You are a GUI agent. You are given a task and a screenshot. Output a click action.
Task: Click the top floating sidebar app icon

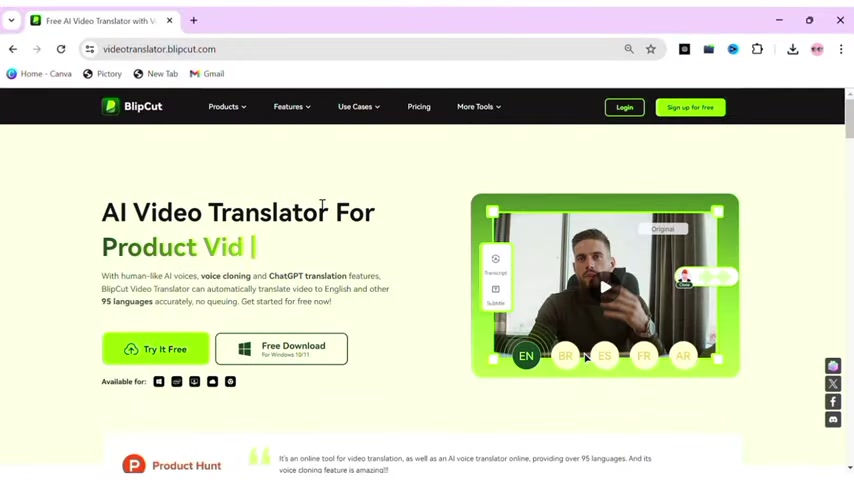point(833,366)
